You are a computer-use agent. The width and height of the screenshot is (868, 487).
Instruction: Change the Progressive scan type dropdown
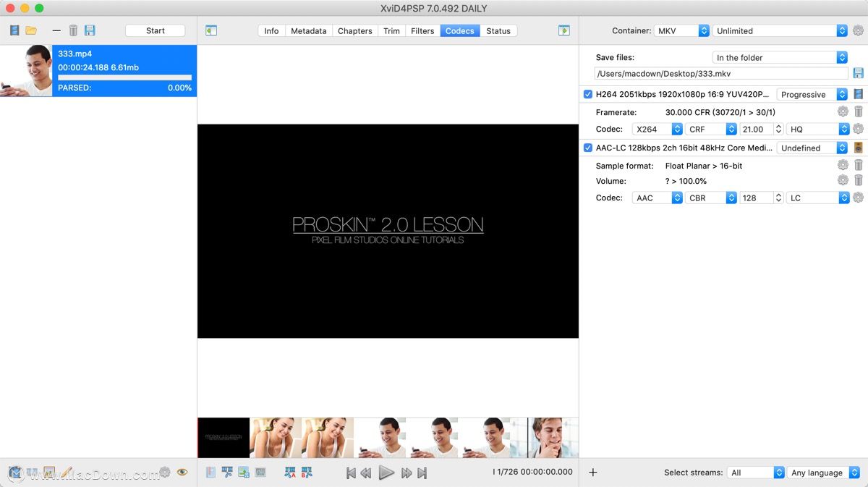click(x=810, y=94)
